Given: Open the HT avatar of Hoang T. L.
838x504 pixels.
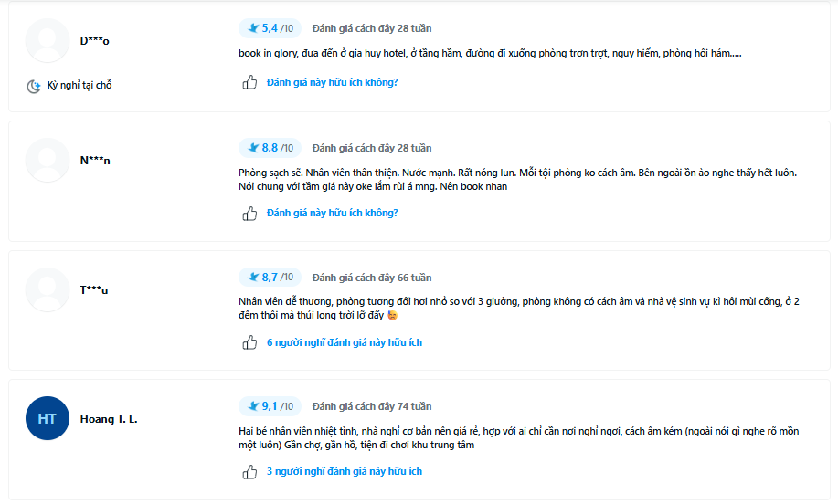Looking at the screenshot, I should [x=48, y=418].
